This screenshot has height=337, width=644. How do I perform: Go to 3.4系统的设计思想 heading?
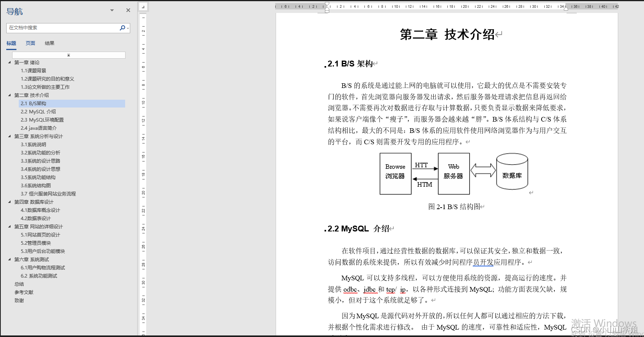click(x=40, y=169)
